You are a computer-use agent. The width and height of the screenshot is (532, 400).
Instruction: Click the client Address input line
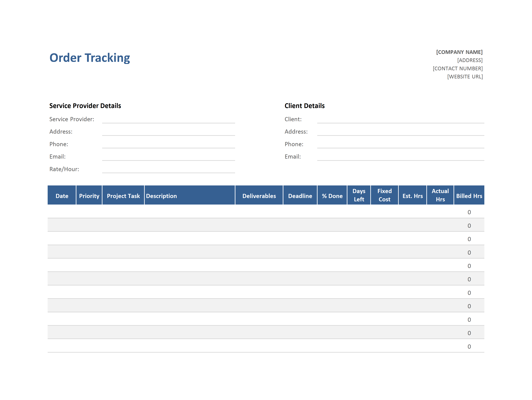pos(400,132)
